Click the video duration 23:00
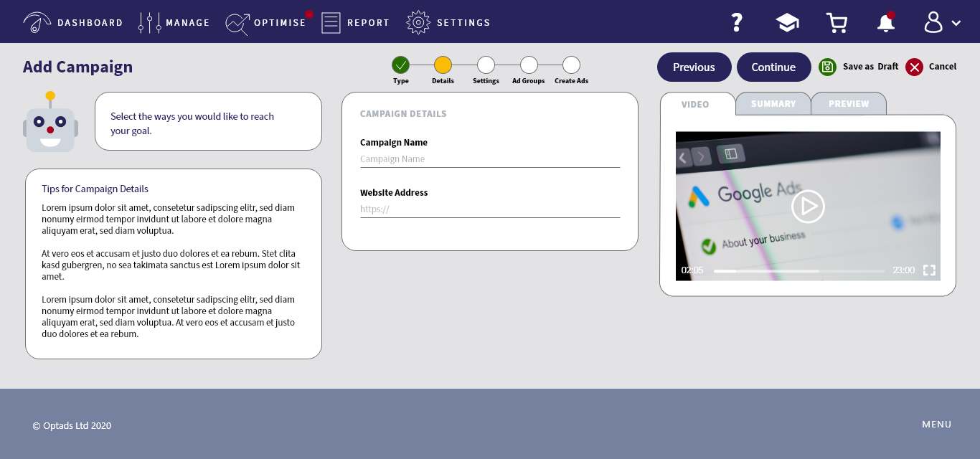The image size is (980, 459). 903,270
